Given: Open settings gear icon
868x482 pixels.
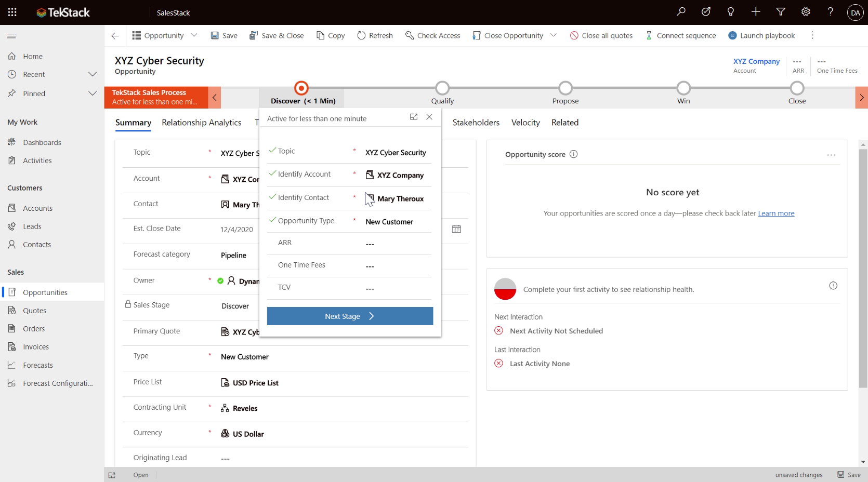Looking at the screenshot, I should 806,12.
